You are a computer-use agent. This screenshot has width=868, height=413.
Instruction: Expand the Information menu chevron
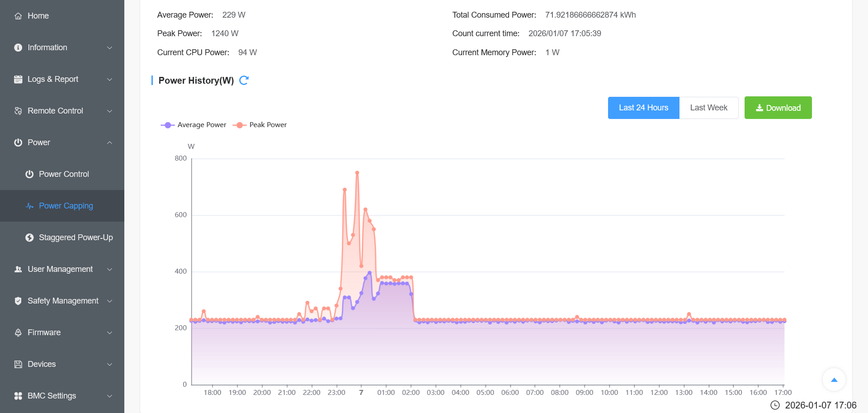pyautogui.click(x=109, y=47)
